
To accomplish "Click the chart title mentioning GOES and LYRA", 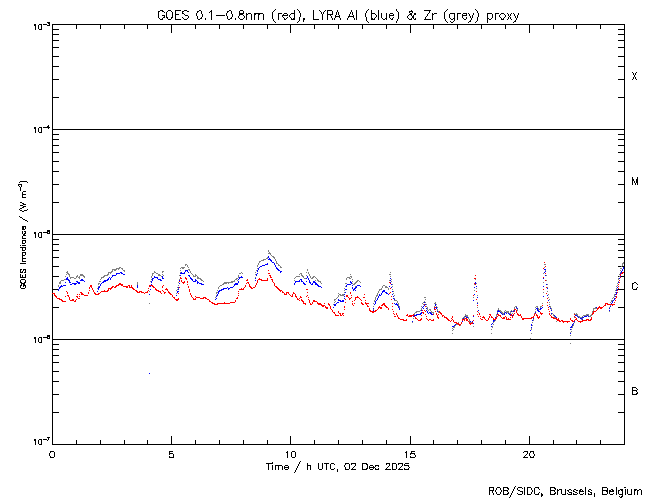I will pos(338,15).
